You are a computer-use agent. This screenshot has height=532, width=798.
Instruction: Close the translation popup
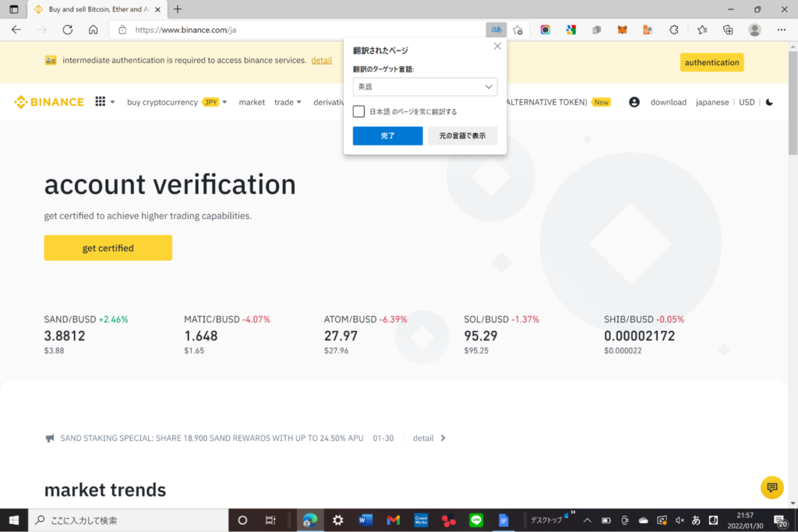point(497,46)
